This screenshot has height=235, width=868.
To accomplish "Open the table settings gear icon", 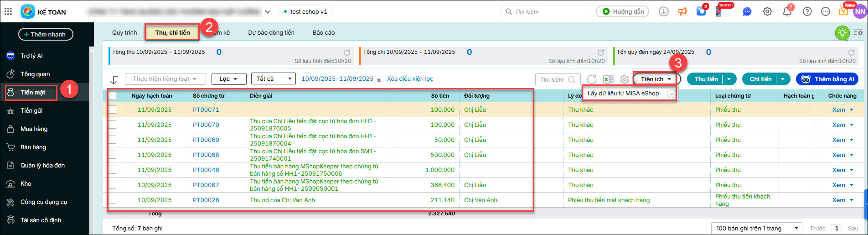I will [x=624, y=79].
